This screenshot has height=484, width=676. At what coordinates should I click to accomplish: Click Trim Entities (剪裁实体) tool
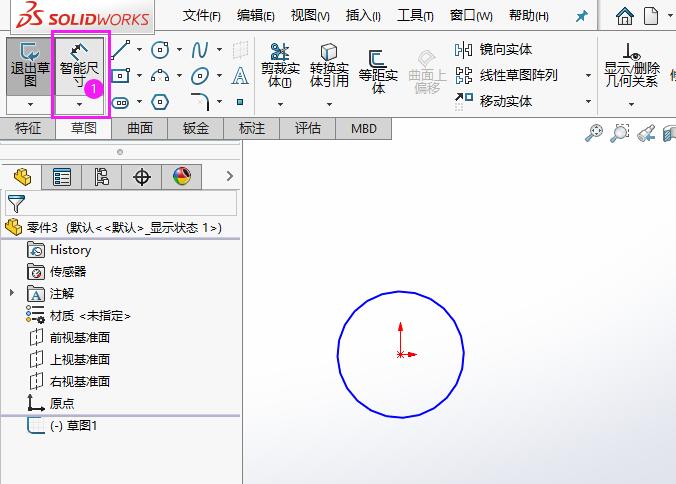[280, 66]
